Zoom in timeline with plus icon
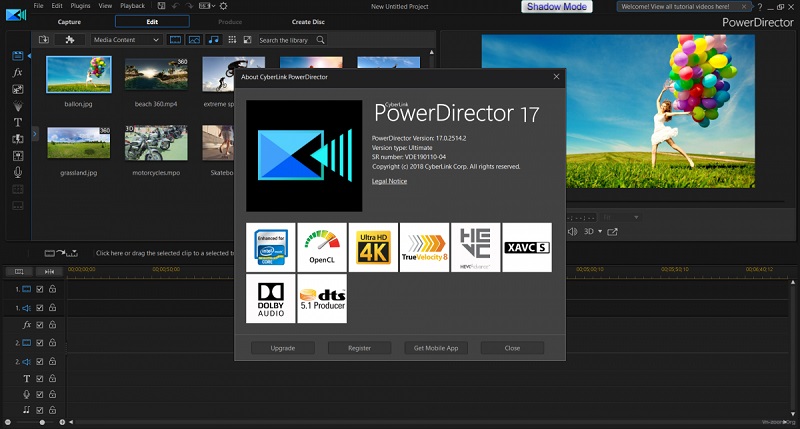Image resolution: width=800 pixels, height=429 pixels. [x=62, y=422]
